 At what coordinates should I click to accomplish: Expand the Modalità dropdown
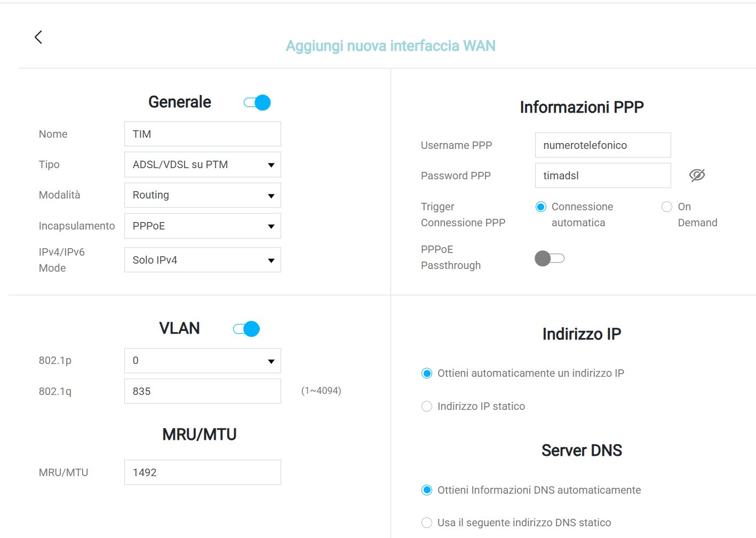click(x=203, y=195)
